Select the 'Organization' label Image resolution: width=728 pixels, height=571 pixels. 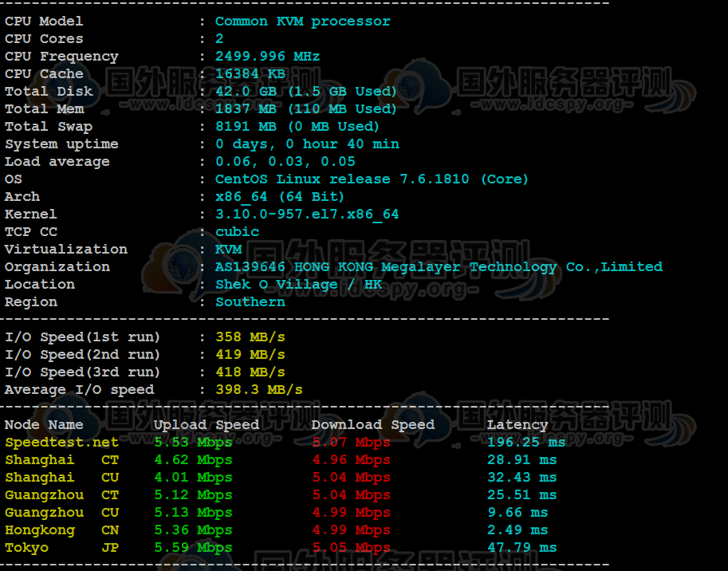click(57, 267)
